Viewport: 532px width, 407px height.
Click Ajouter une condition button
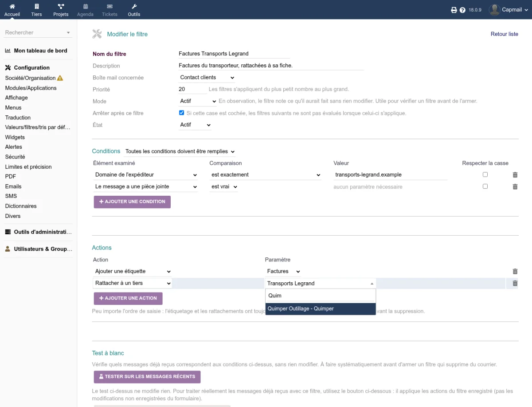132,202
